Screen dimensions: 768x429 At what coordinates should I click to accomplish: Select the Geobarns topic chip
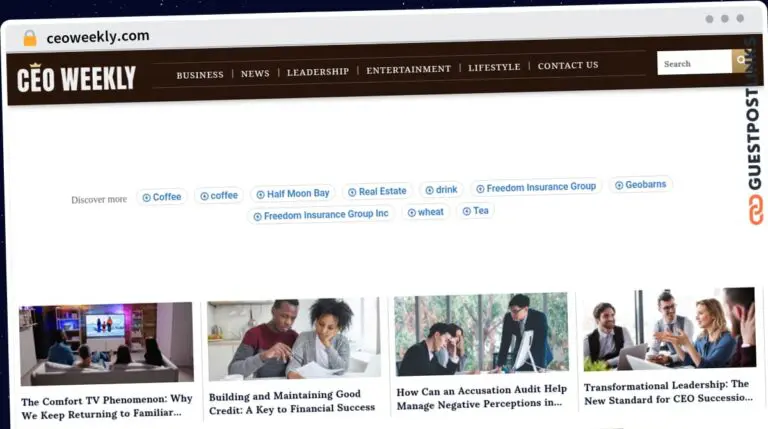[640, 185]
